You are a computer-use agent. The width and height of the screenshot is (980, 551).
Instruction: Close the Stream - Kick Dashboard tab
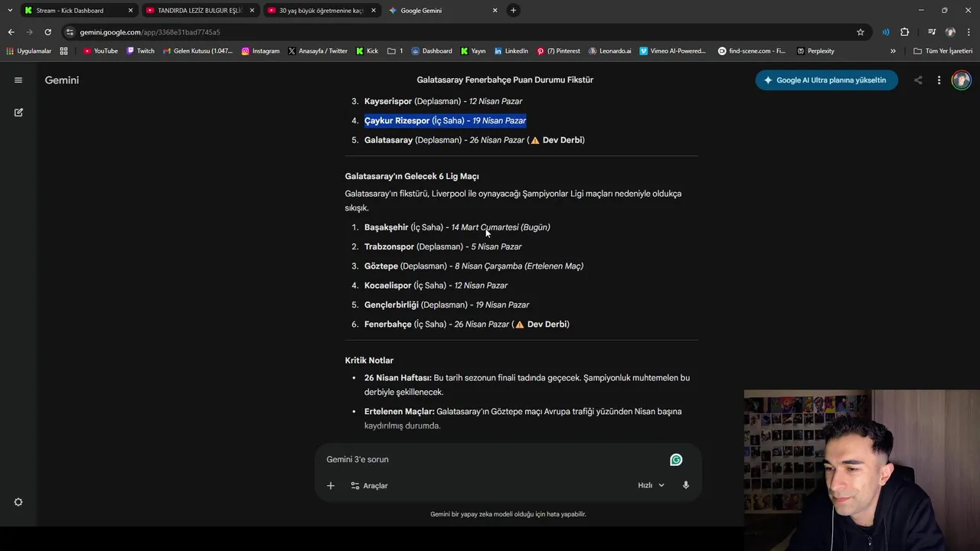(x=130, y=11)
